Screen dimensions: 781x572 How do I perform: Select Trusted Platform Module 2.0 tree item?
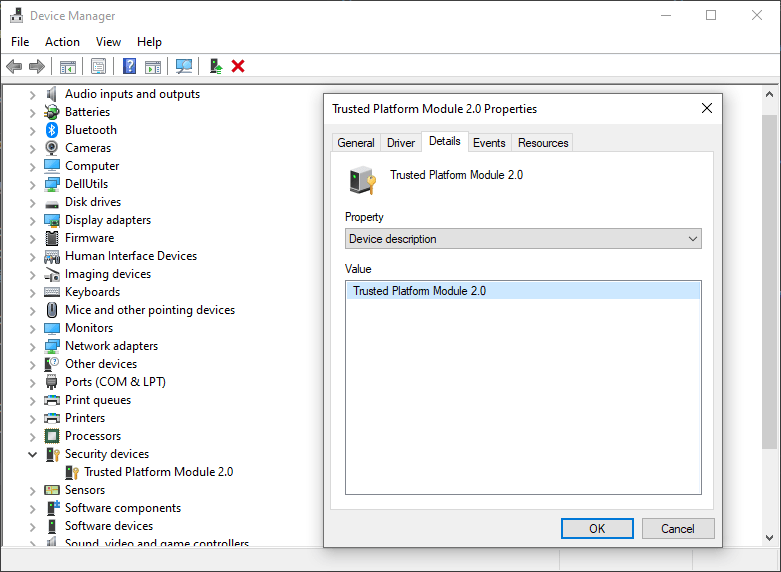pos(158,472)
